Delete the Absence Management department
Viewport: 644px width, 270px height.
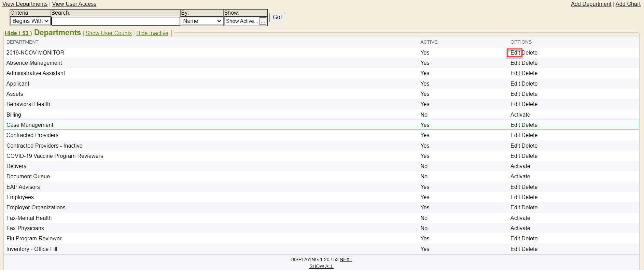tap(530, 63)
